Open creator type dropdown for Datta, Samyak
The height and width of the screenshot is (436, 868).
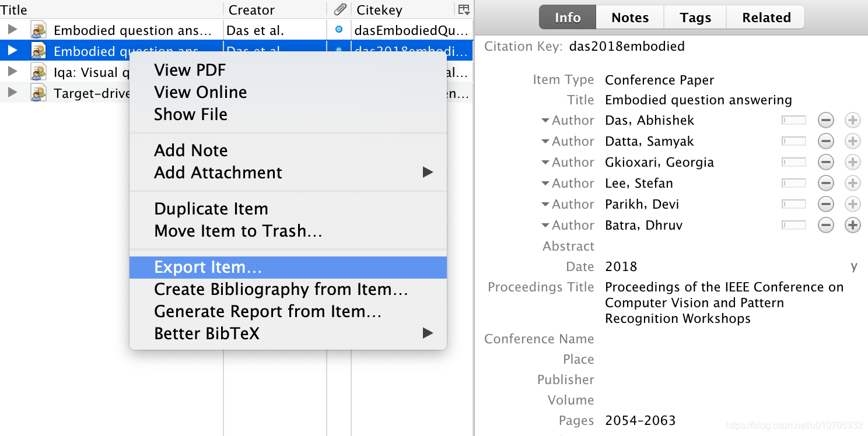(x=568, y=141)
